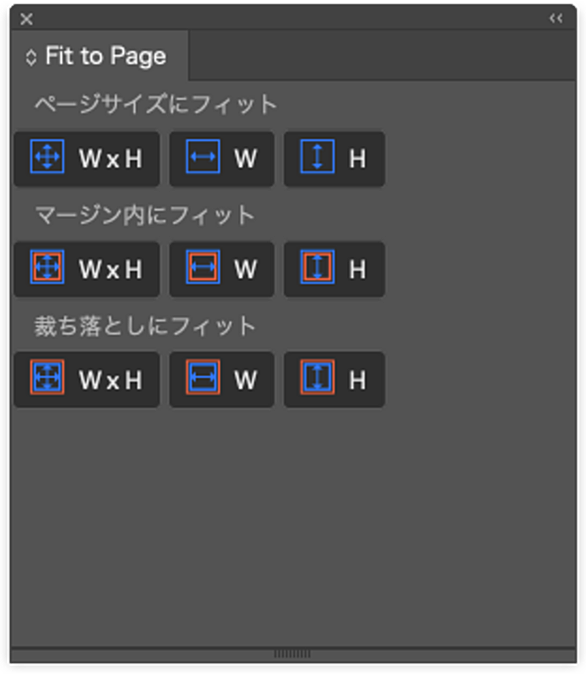
Task: Click the empty tab bar beside Fit to Page
Action: coord(382,56)
